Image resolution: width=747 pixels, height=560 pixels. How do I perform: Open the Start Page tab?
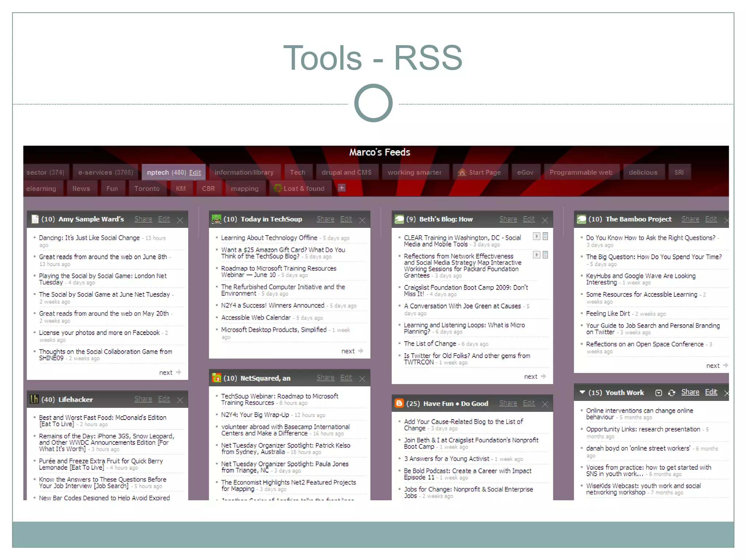pyautogui.click(x=480, y=172)
